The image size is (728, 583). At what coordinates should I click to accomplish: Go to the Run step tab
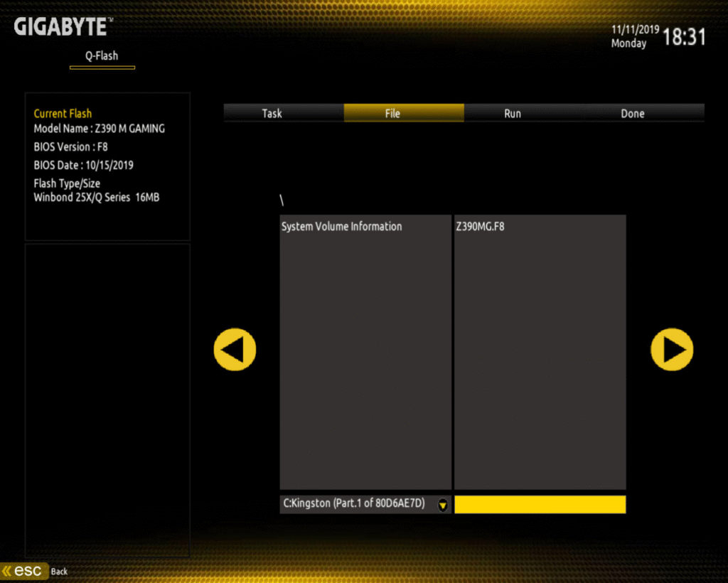tap(512, 113)
